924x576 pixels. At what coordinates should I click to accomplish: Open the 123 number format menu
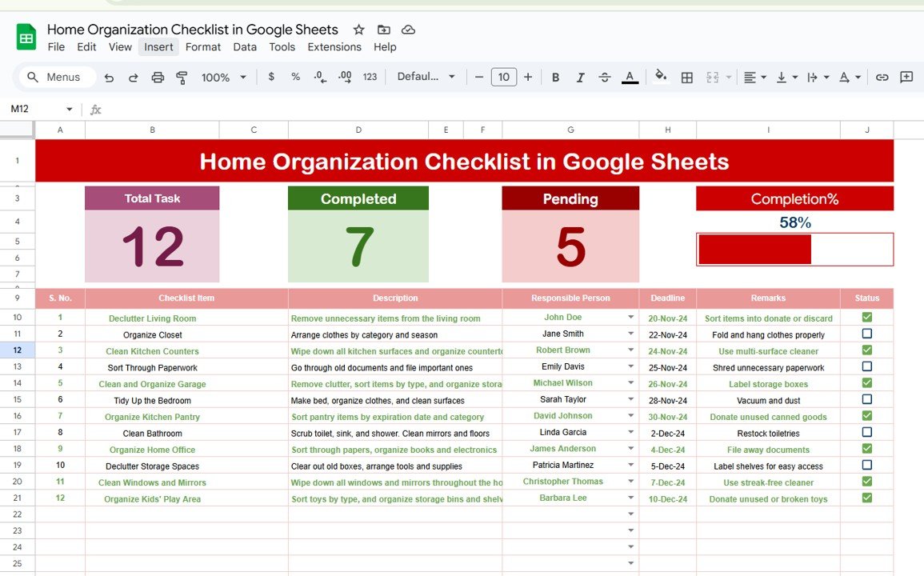click(x=370, y=78)
